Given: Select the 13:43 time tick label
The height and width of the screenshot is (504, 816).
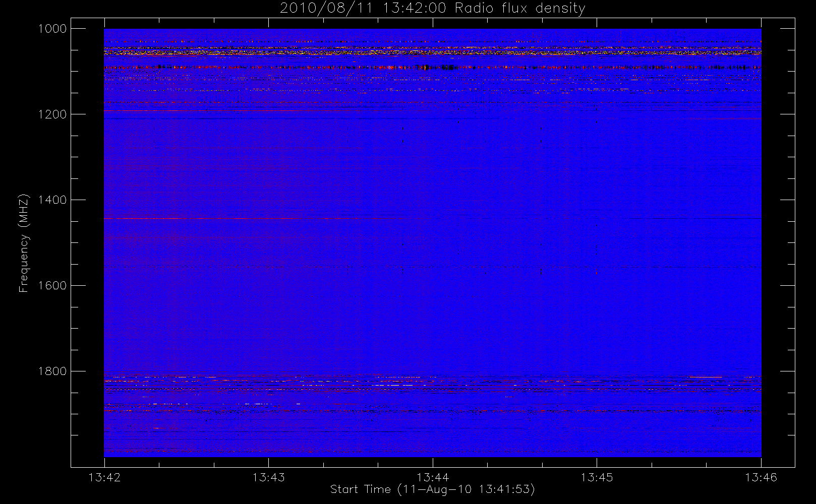Looking at the screenshot, I should point(268,477).
